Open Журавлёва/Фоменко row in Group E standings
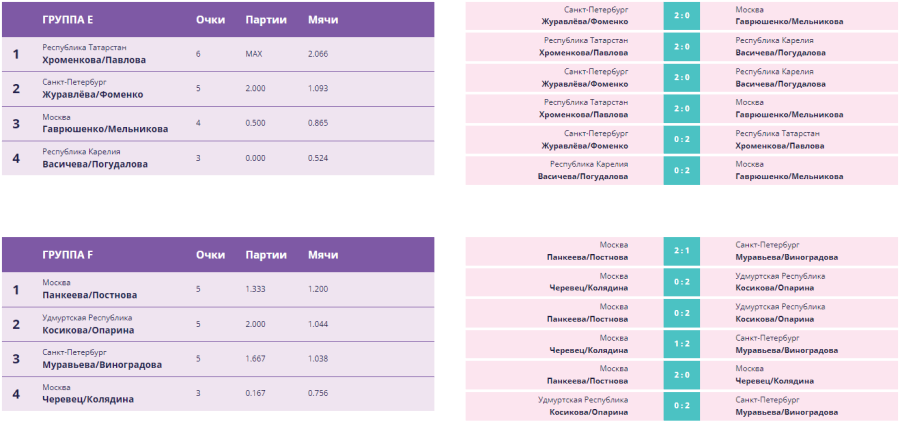This screenshot has width=900, height=422. 93,95
